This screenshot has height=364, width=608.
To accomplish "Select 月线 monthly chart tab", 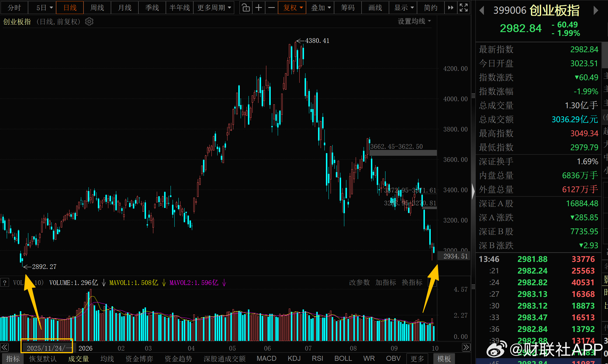I will [x=125, y=8].
